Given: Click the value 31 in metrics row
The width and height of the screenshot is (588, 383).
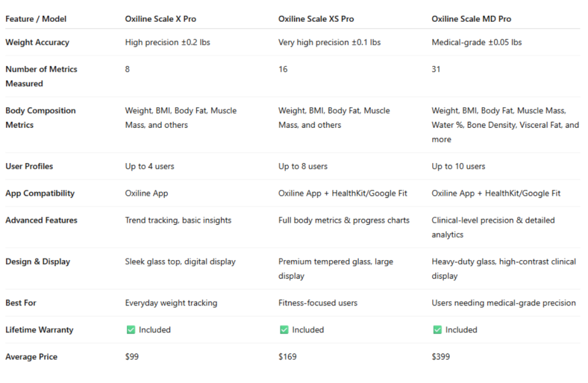Looking at the screenshot, I should click(436, 69).
